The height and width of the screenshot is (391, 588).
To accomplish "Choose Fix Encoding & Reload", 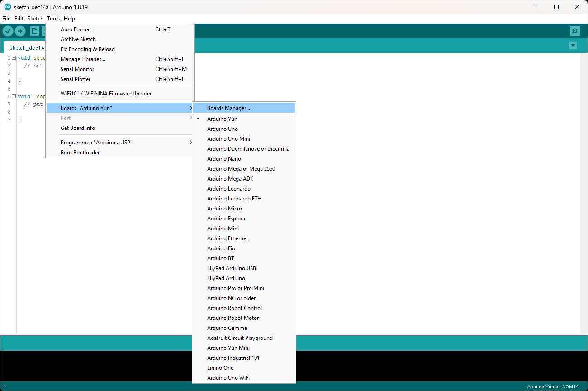I will point(120,49).
